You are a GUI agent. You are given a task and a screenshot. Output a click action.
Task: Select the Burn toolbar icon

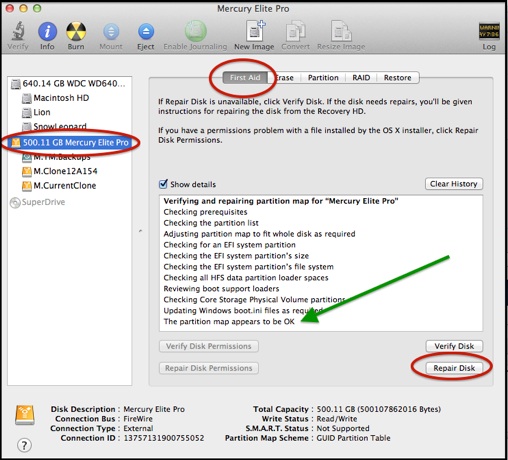pyautogui.click(x=76, y=31)
